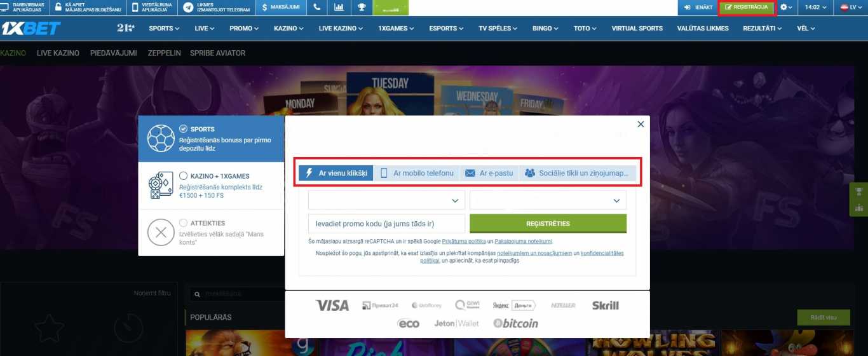
Task: Expand the TV Spēles menu
Action: pyautogui.click(x=498, y=28)
